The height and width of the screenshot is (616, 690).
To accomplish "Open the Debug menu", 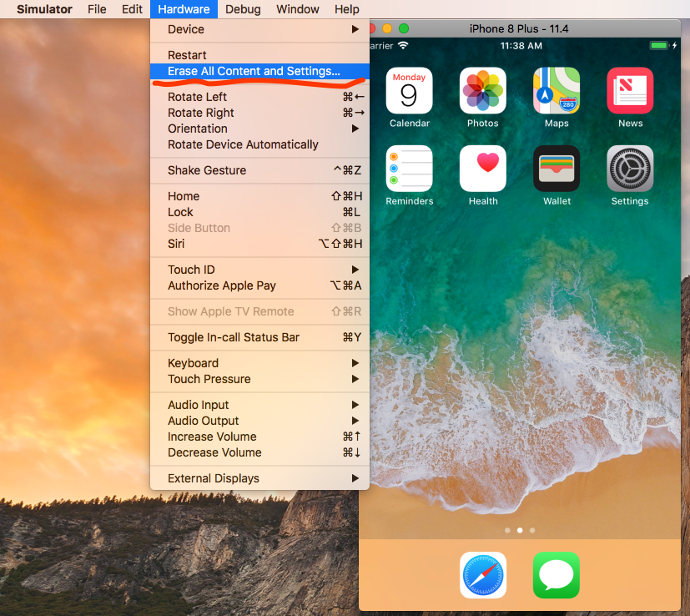I will (x=243, y=9).
